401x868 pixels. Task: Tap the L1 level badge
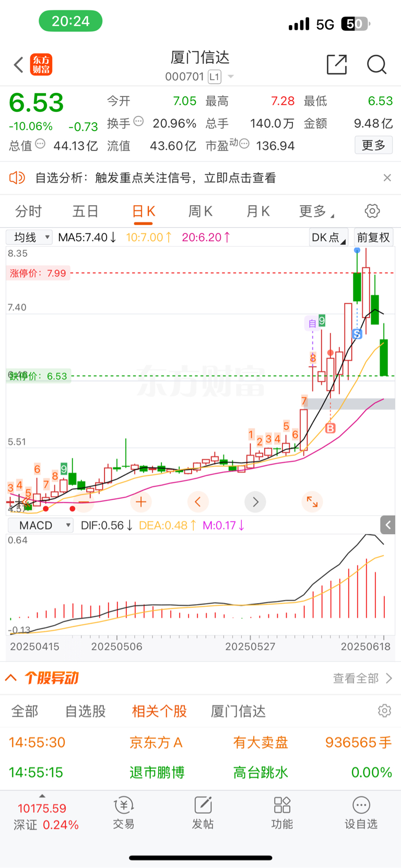pyautogui.click(x=215, y=77)
